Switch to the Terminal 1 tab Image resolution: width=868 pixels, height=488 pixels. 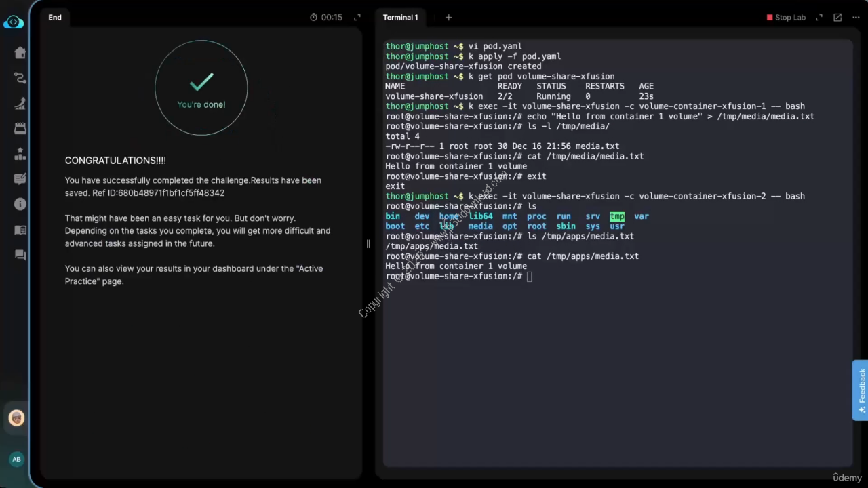pos(400,17)
